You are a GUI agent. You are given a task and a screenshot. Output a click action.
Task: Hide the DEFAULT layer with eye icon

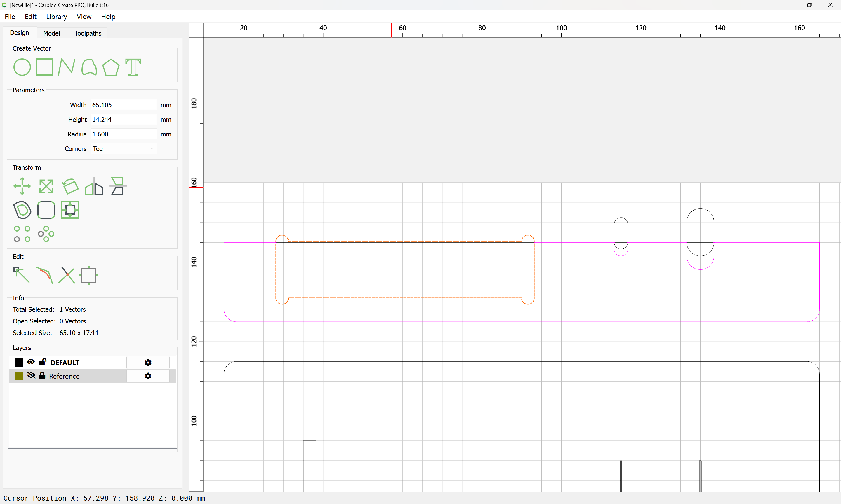pyautogui.click(x=31, y=362)
